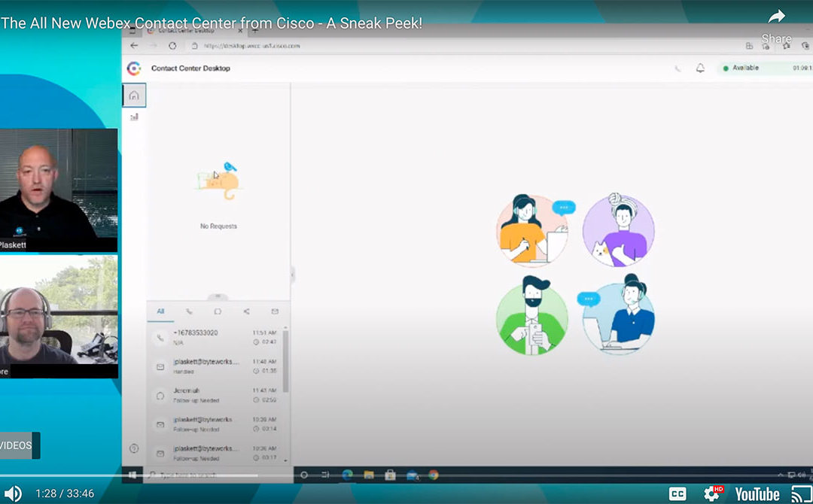Open jplaskett email entry marked Handled
Screen dimensions: 813x504
215,367
